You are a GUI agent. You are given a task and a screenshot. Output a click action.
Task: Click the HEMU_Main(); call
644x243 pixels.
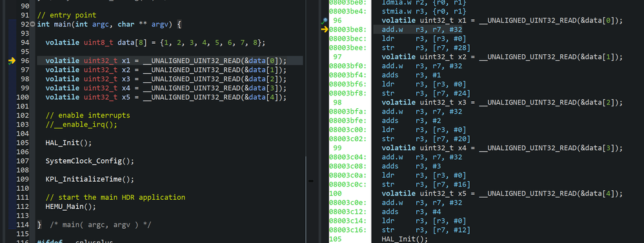click(x=70, y=206)
